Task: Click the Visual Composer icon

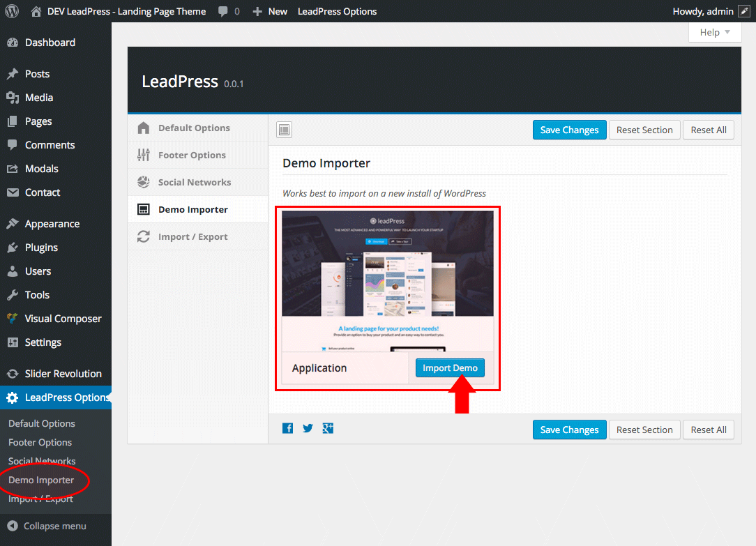Action: (x=13, y=318)
